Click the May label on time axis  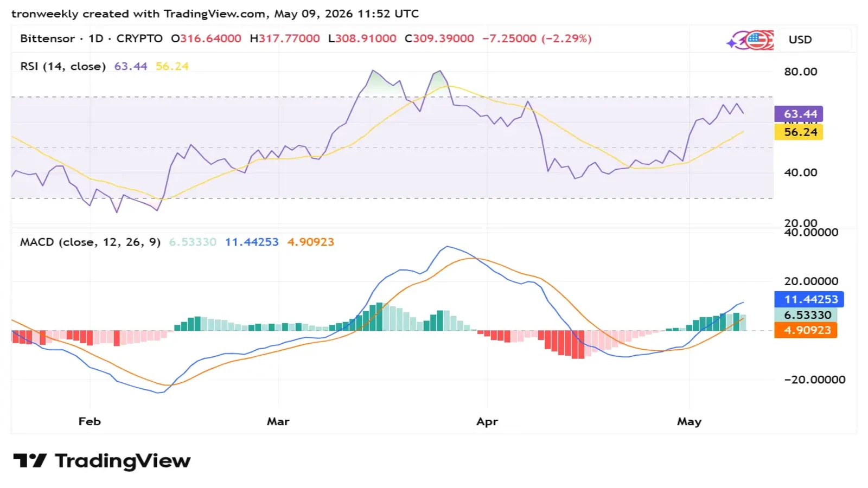pyautogui.click(x=689, y=421)
